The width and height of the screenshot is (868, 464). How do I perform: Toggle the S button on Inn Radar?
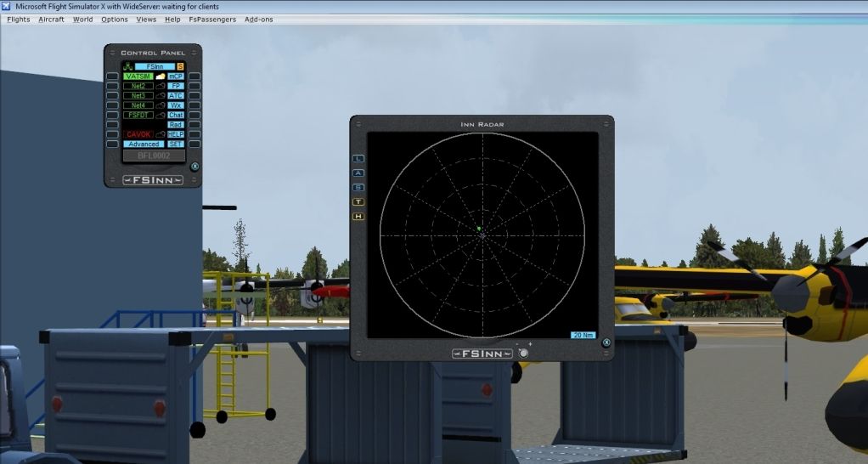point(358,187)
